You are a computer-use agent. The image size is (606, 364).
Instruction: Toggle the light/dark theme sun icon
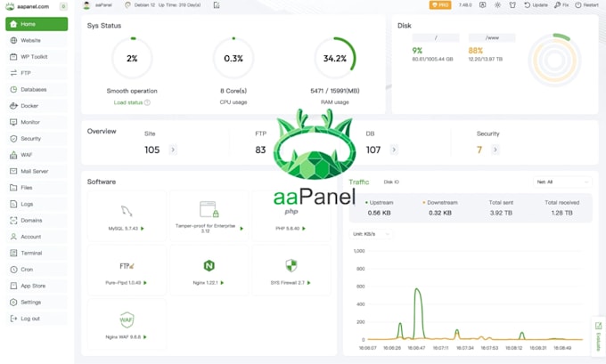coord(497,5)
